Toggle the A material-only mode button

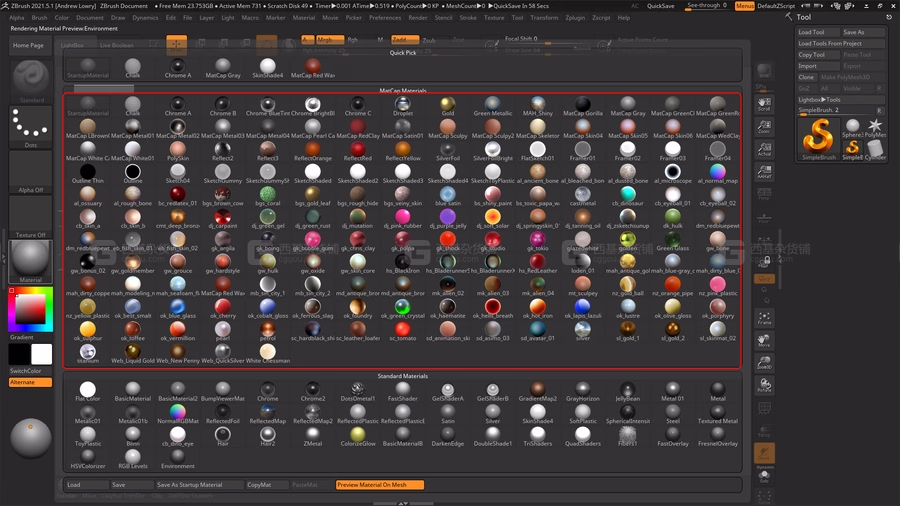(x=307, y=40)
